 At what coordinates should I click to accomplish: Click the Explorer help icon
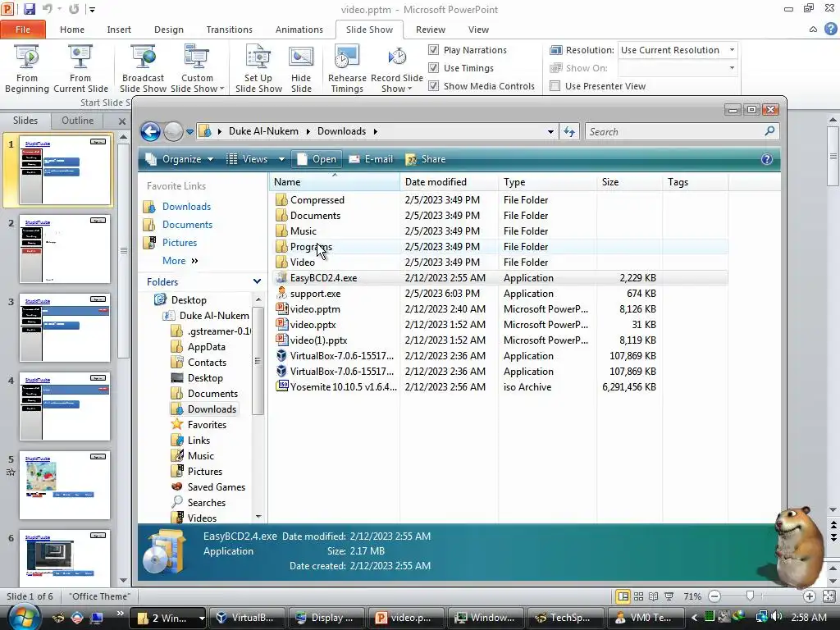(x=767, y=159)
